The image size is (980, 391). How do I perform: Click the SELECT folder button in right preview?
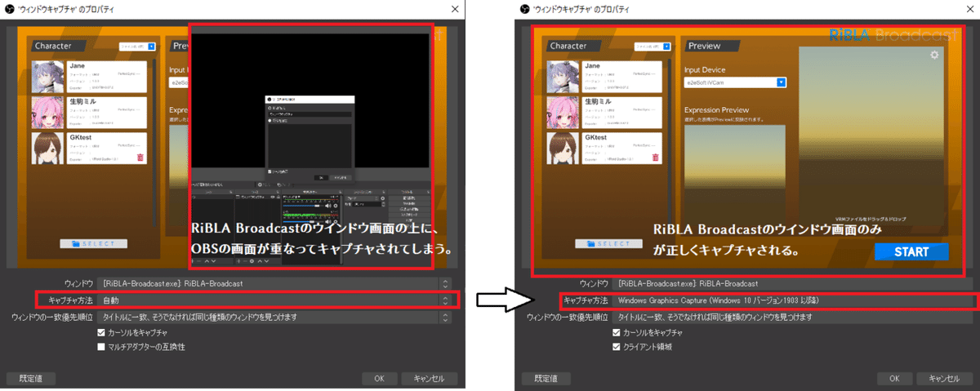pos(607,242)
